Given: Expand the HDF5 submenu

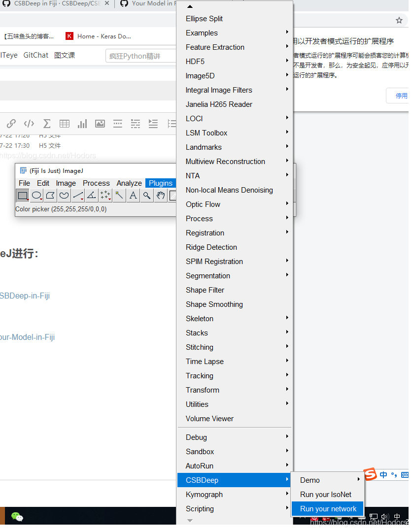Looking at the screenshot, I should 234,62.
